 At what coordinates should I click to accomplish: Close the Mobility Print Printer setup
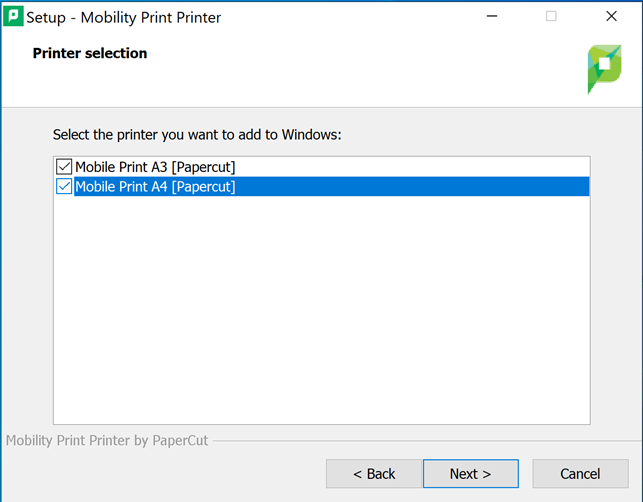(x=611, y=16)
